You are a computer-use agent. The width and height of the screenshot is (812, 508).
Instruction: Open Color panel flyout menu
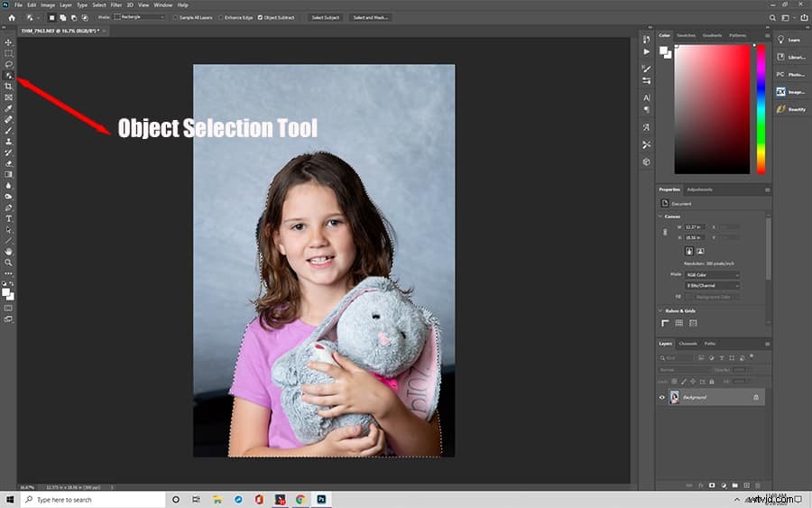tap(767, 36)
